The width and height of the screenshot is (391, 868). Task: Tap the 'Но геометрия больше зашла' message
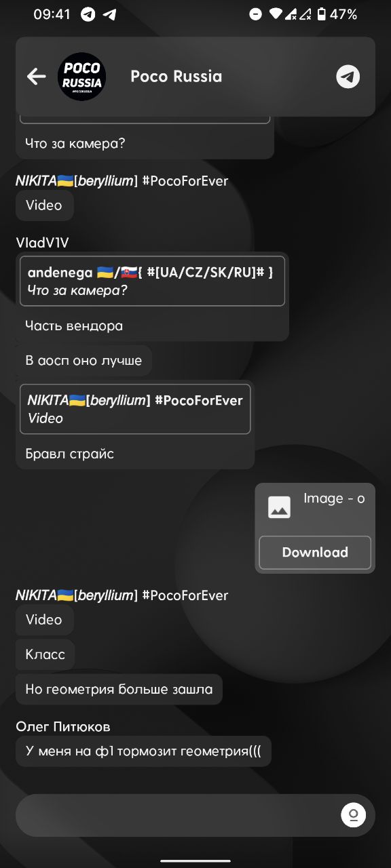(x=119, y=690)
